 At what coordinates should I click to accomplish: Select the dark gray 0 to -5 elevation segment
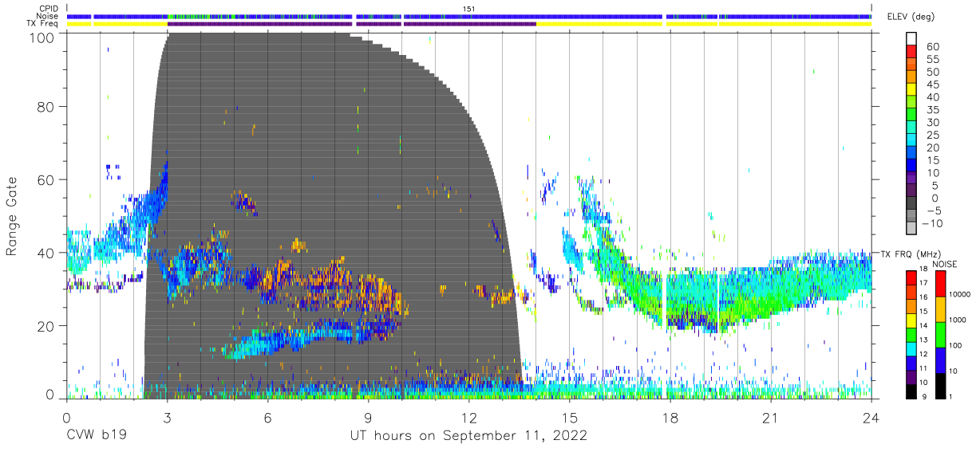[911, 204]
